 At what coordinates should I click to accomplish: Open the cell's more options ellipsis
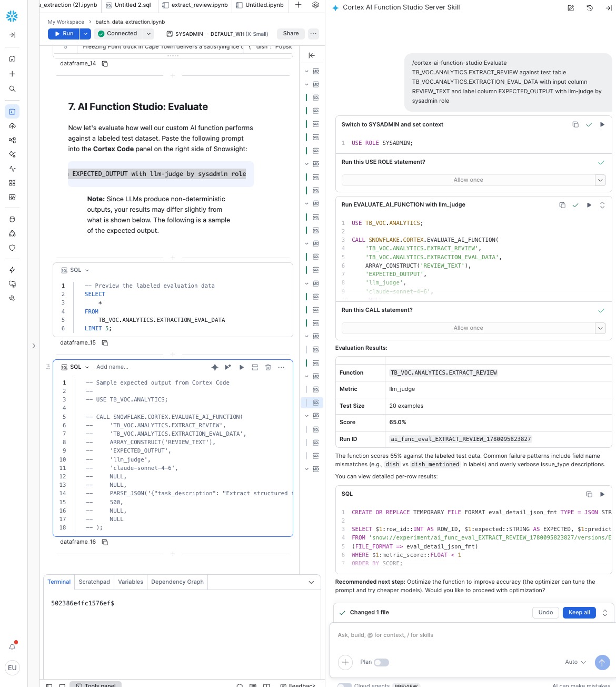click(281, 367)
